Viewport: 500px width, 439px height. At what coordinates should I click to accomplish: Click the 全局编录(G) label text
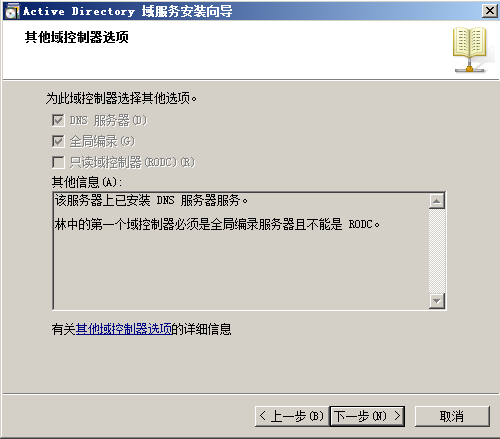coord(102,141)
